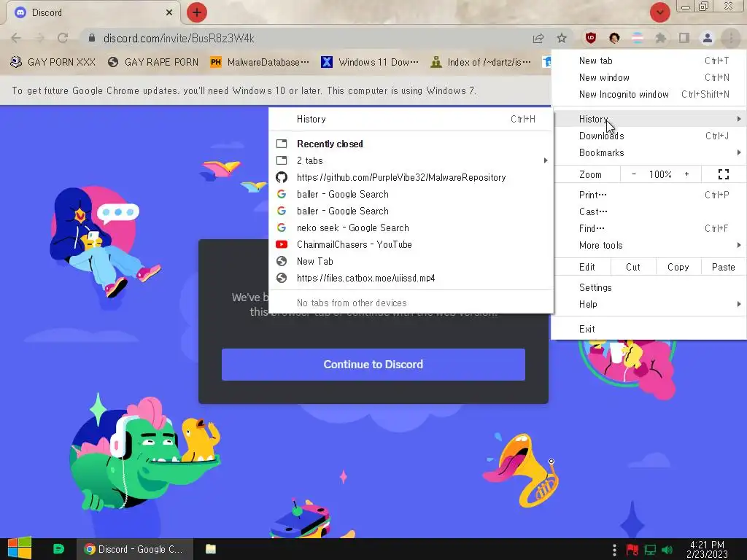Expand the Help submenu

click(x=649, y=304)
